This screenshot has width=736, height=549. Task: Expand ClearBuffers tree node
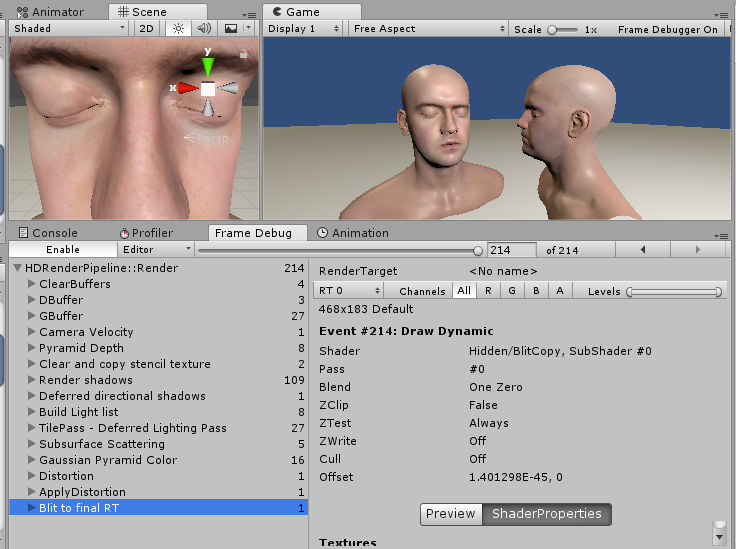[x=31, y=284]
